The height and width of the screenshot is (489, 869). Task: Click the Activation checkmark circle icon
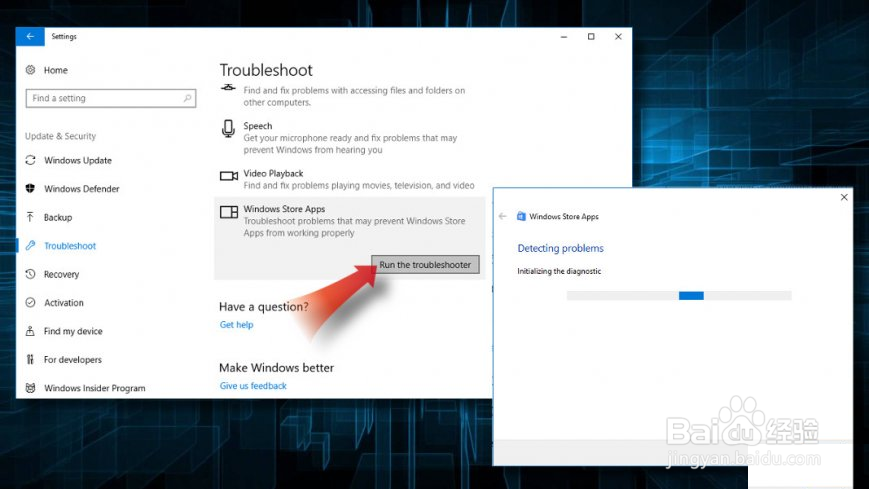point(30,302)
